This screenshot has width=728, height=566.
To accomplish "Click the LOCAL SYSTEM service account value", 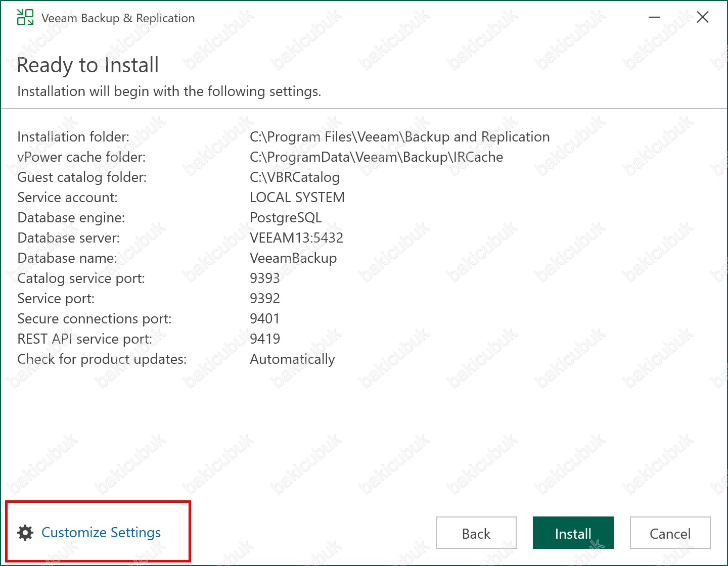I will 297,198.
